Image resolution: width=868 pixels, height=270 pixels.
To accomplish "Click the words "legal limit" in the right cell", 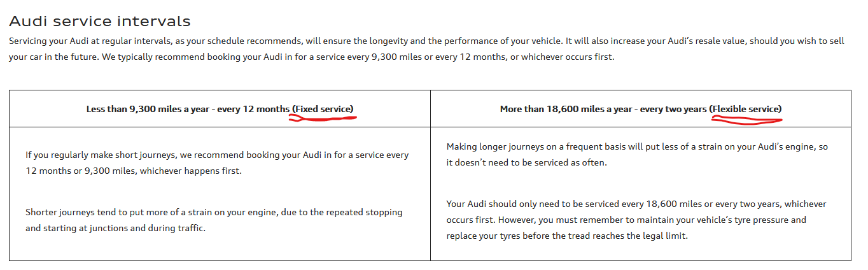I will click(x=663, y=236).
